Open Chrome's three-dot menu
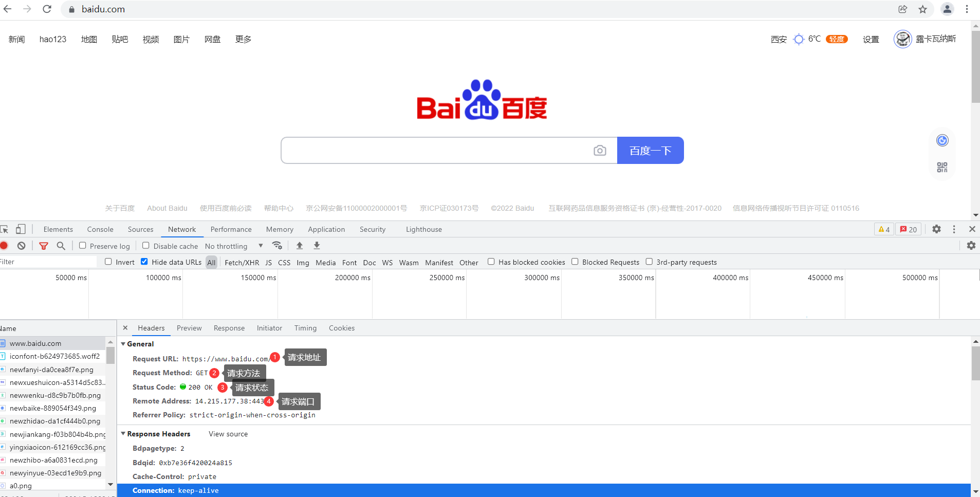980x497 pixels. pyautogui.click(x=967, y=9)
